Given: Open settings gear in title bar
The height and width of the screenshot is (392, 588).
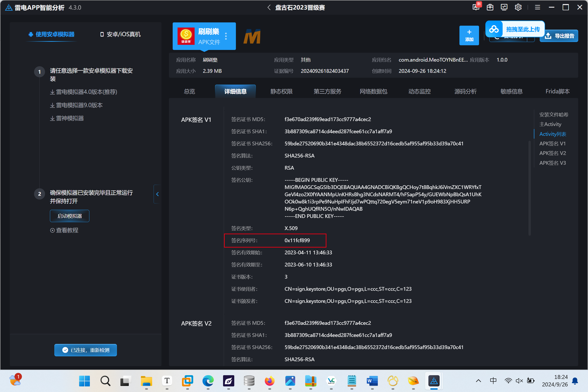Looking at the screenshot, I should tap(518, 7).
